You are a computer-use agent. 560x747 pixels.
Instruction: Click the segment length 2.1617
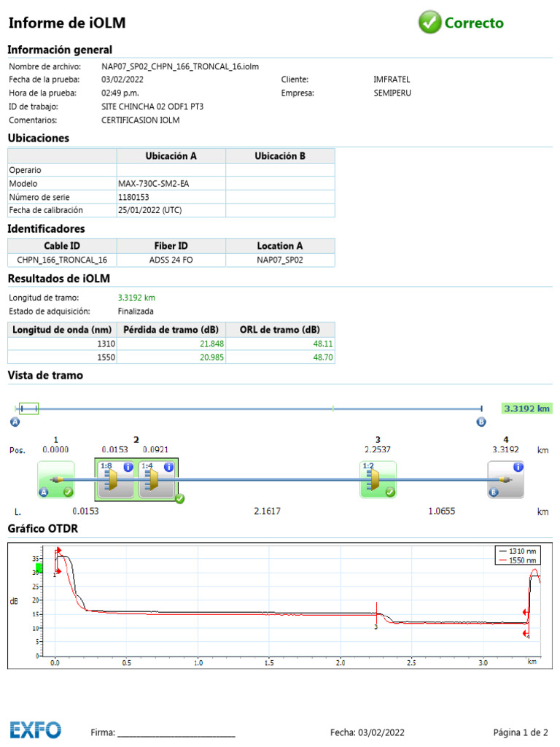pos(267,511)
